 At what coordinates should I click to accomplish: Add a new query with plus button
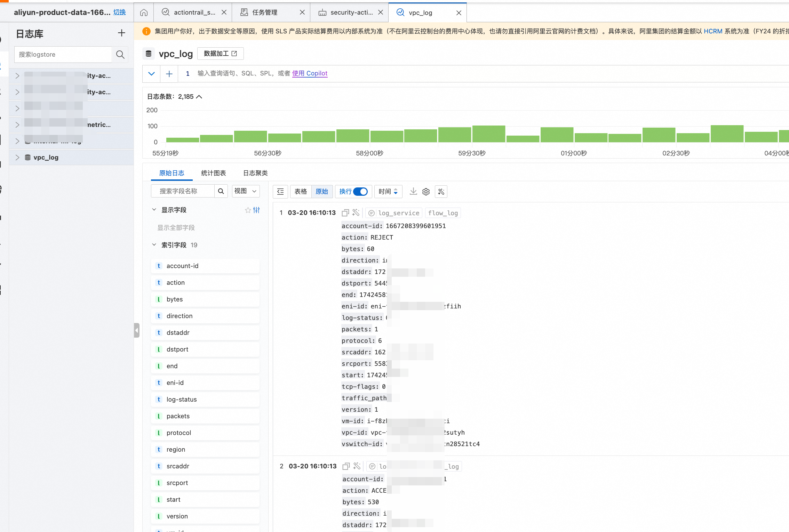pos(169,74)
